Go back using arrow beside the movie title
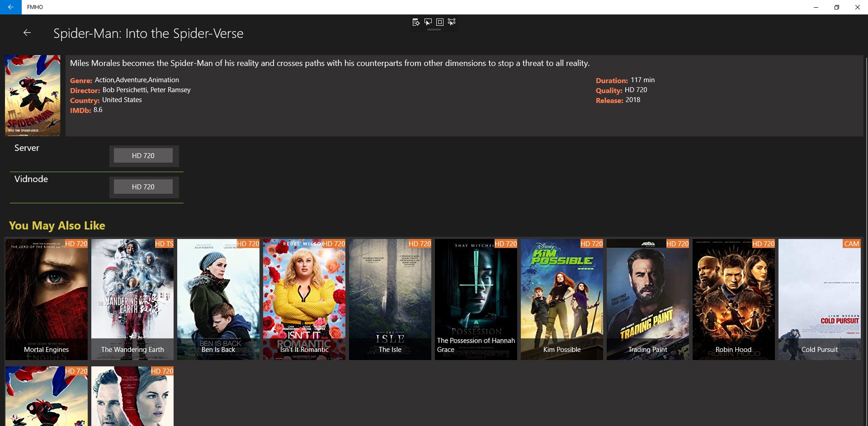 (27, 33)
